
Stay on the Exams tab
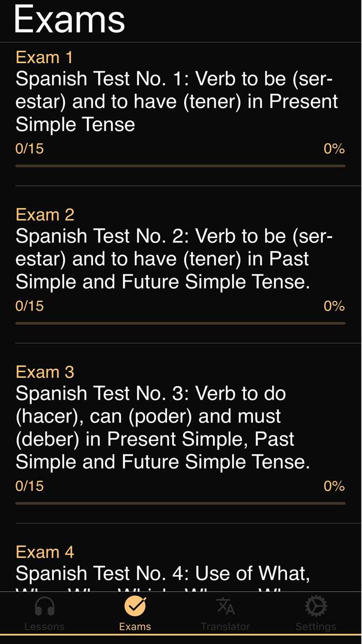(x=134, y=613)
